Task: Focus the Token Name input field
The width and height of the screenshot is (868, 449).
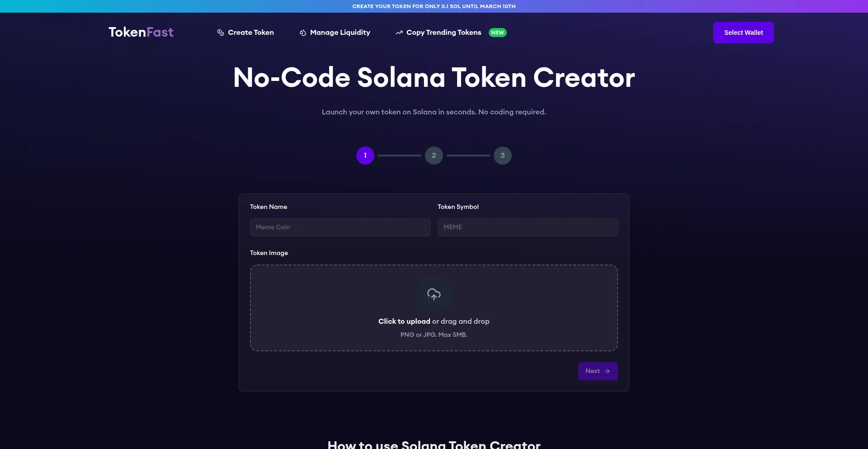Action: [340, 227]
